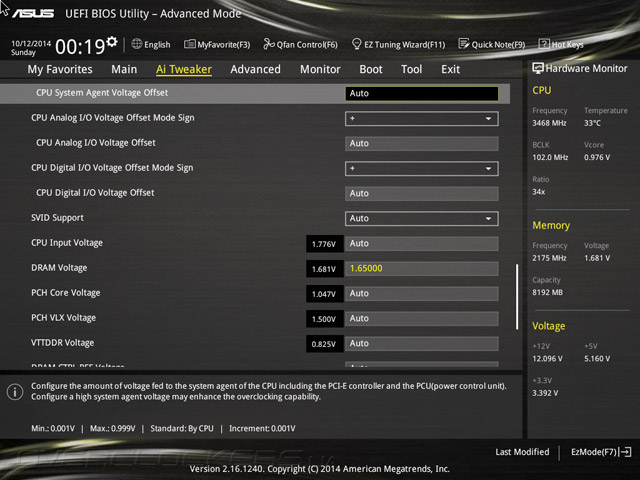Switch to the Advanced tab
Viewport: 640px width, 480px height.
[256, 69]
